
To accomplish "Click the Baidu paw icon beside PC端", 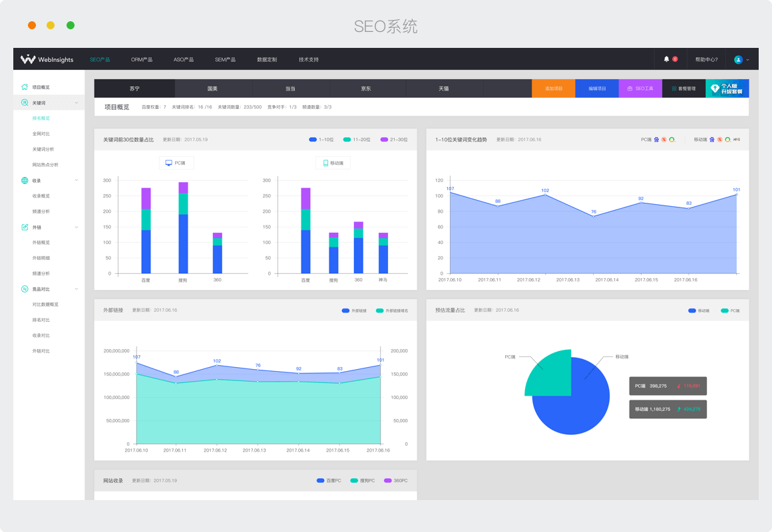I will click(656, 140).
